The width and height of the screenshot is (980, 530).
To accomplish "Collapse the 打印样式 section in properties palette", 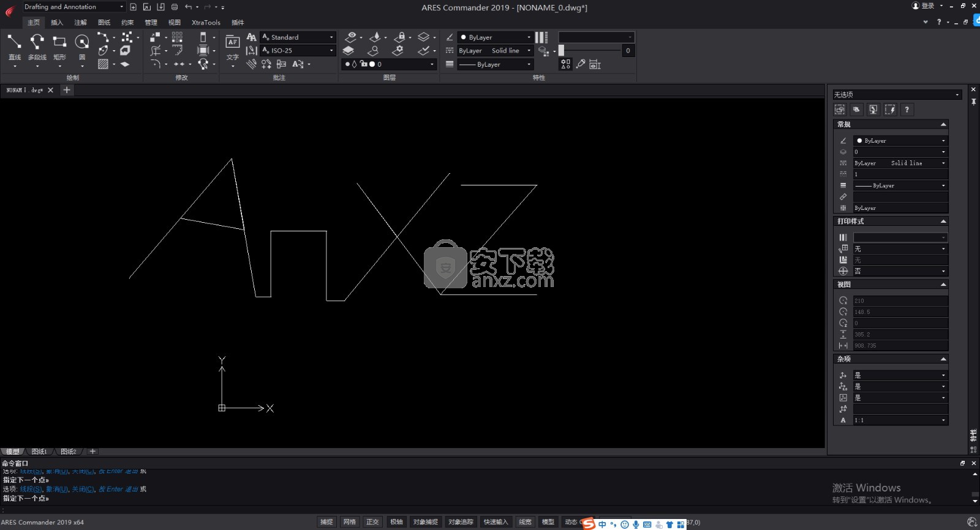I will tap(943, 221).
